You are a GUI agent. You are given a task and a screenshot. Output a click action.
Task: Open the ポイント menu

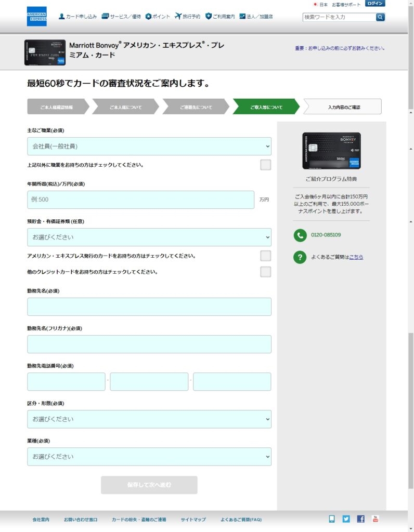[x=158, y=16]
